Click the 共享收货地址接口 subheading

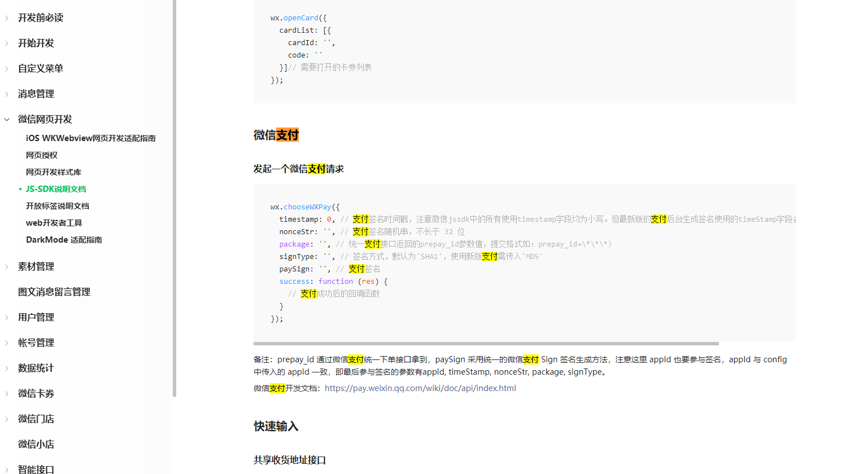[x=290, y=460]
